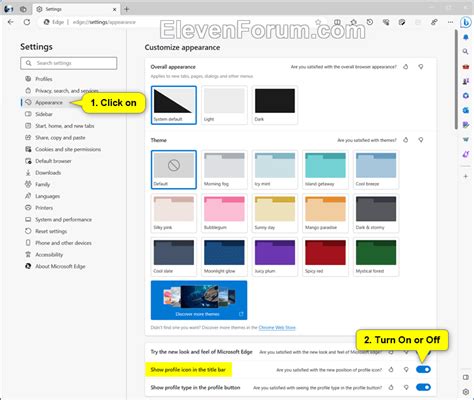Select the Settings browser tab
This screenshot has width=474, height=400.
(76, 9)
